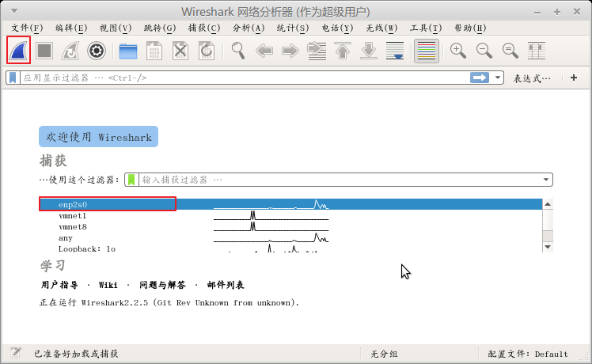This screenshot has height=364, width=592.
Task: Reset text to normal size
Action: [510, 51]
